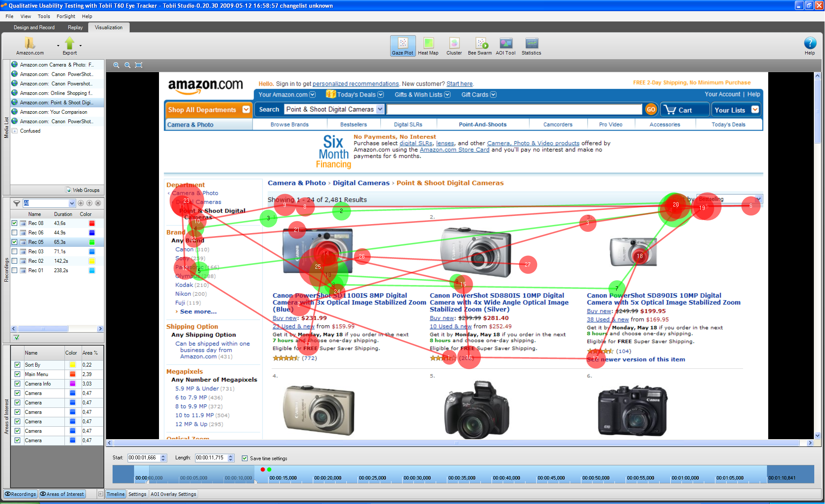Screen dimensions: 825x504
Task: Click the Start time stepper arrows
Action: click(163, 458)
